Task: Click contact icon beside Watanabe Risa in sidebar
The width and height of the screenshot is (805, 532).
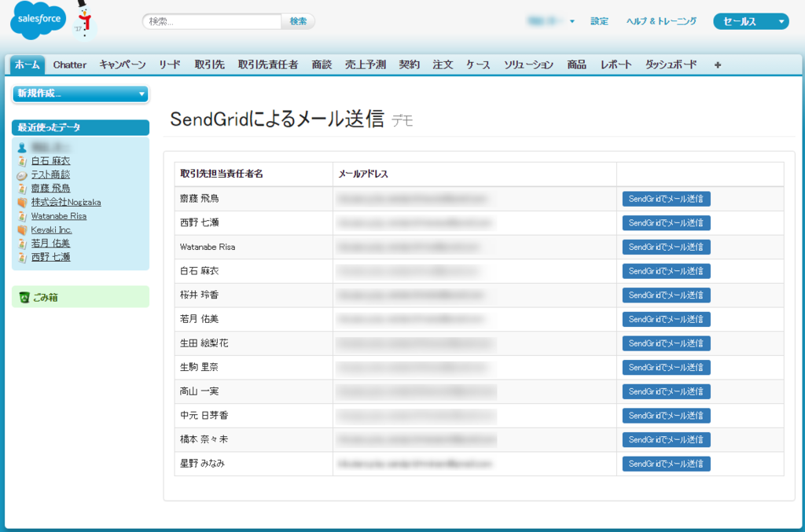Action: point(22,216)
